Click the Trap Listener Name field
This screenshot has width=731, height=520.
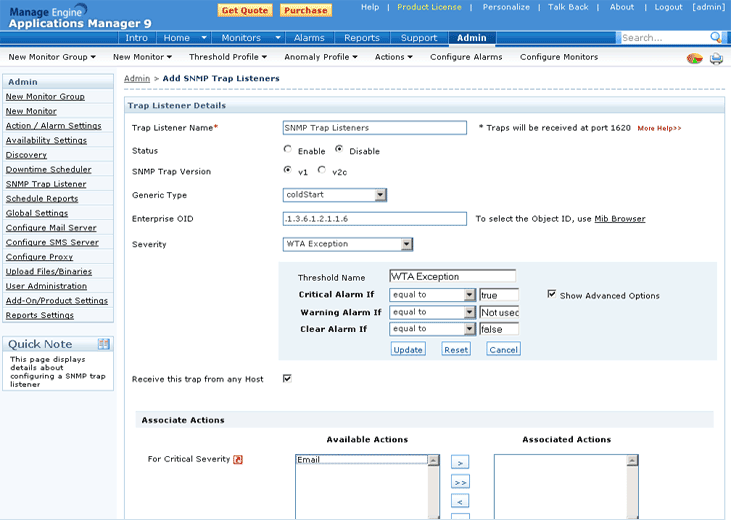(x=375, y=128)
